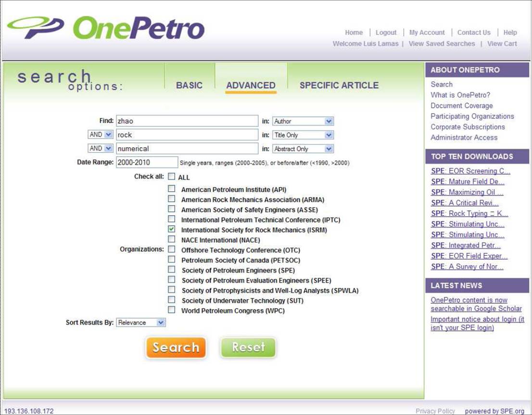Open the AND operator dropdown beside numerical
The image size is (532, 415).
tap(100, 148)
